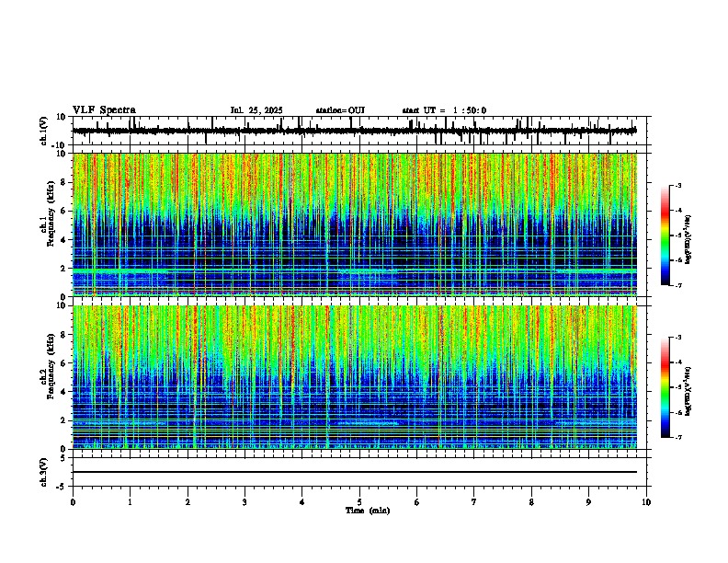728x563 pixels.
Task: Click the ch.2 colorbar "log(PSD)" unit label
Action: [x=688, y=392]
